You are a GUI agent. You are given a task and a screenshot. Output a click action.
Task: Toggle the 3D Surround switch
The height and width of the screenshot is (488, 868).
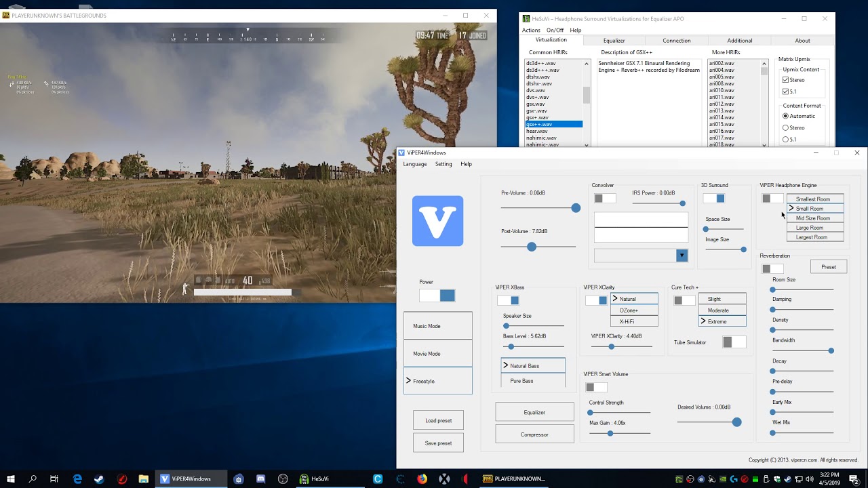click(713, 199)
